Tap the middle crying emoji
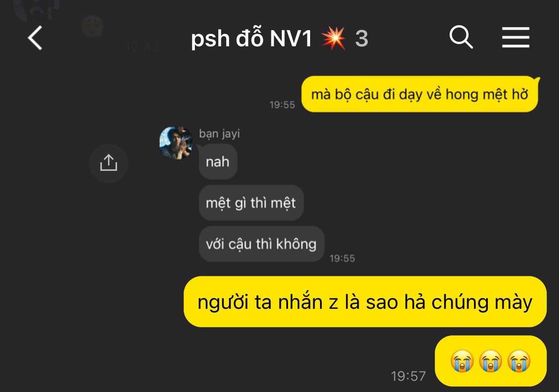The height and width of the screenshot is (392, 559). click(491, 361)
